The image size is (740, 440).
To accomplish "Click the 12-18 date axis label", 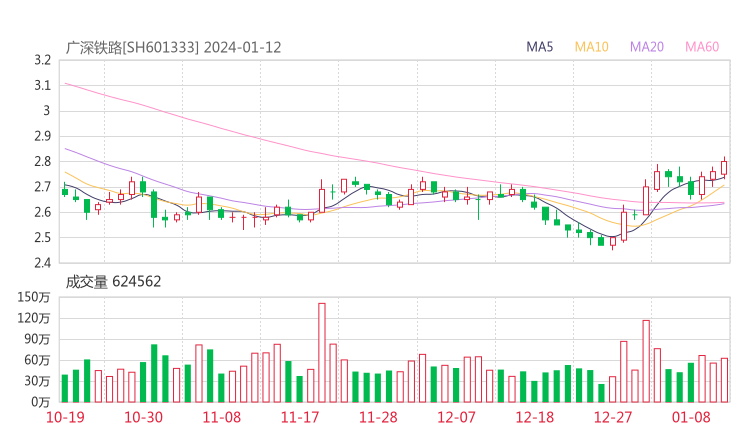I will pyautogui.click(x=535, y=417).
